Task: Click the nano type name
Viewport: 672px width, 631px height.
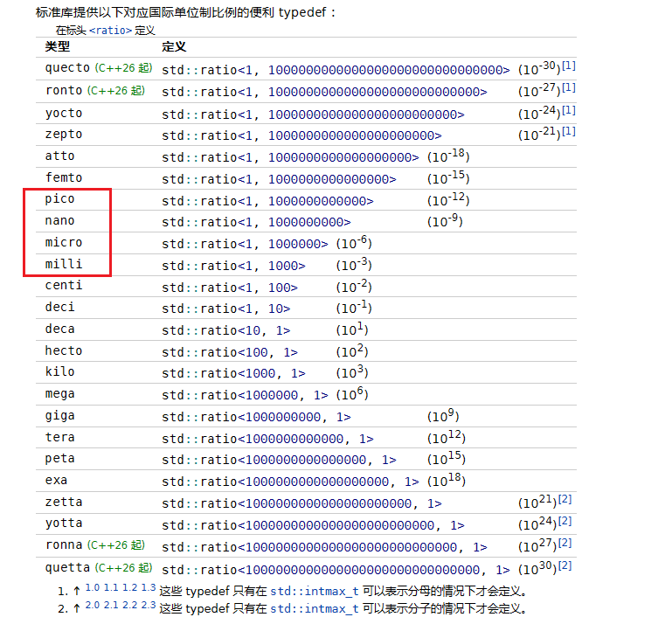Action: [60, 221]
